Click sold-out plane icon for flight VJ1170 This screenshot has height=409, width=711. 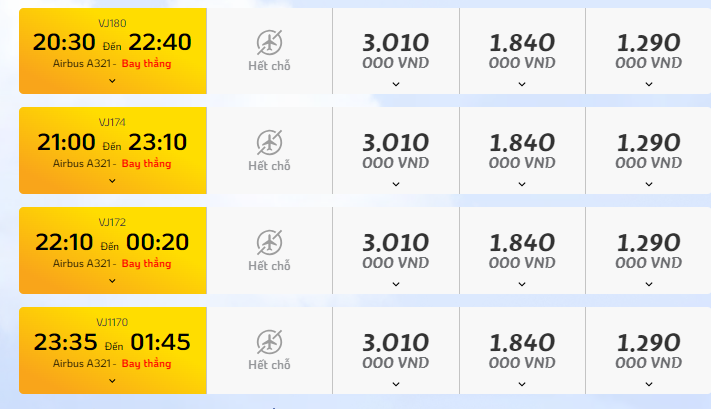269,342
